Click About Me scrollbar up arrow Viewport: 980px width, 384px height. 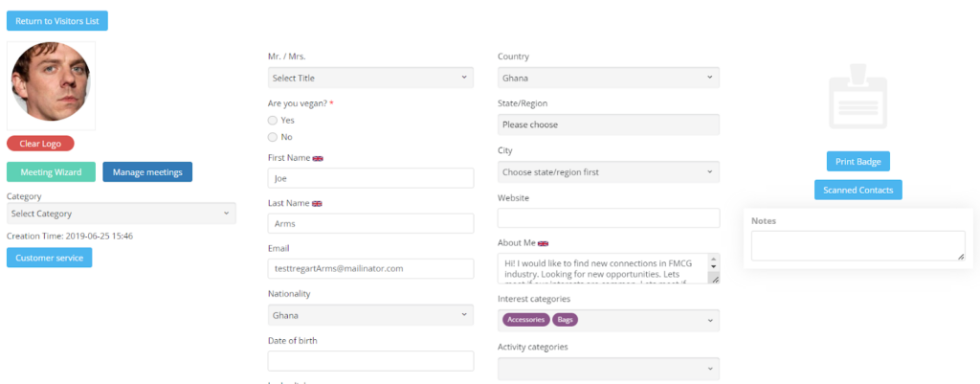(x=714, y=258)
